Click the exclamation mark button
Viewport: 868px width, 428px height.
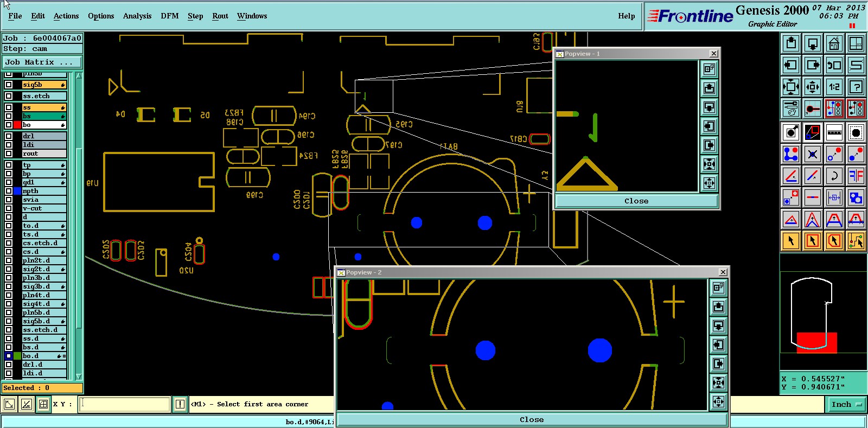[x=180, y=404]
